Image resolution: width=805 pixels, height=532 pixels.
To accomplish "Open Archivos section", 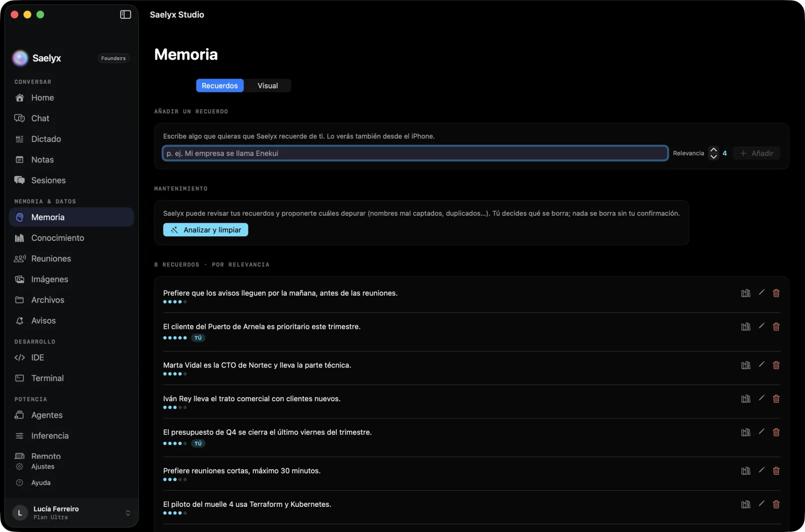I will (x=71, y=300).
